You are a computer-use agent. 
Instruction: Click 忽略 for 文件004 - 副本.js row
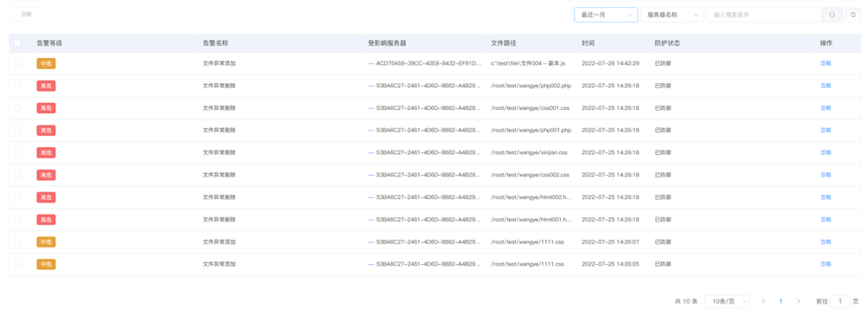coord(826,63)
